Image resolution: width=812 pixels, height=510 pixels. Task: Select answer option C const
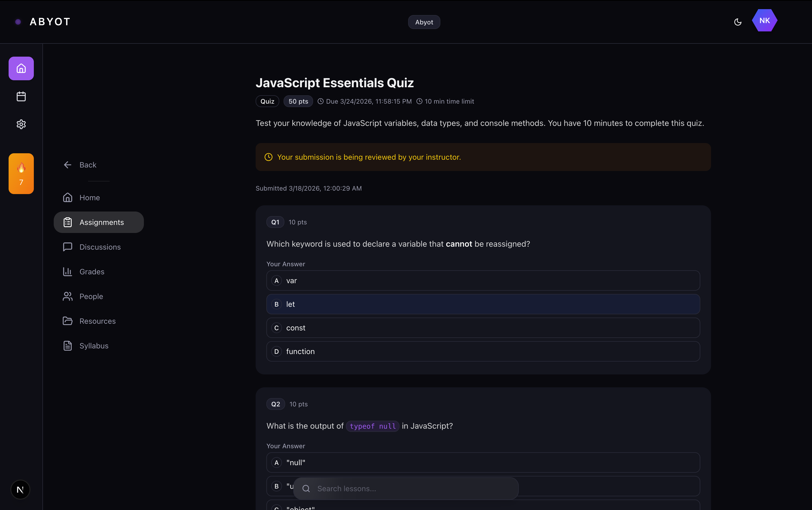pyautogui.click(x=483, y=328)
